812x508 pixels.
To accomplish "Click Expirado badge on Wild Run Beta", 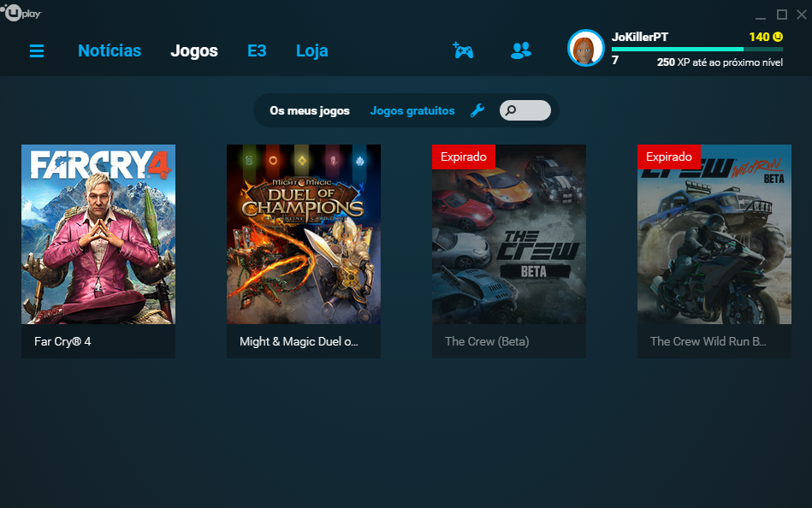I will tap(669, 157).
